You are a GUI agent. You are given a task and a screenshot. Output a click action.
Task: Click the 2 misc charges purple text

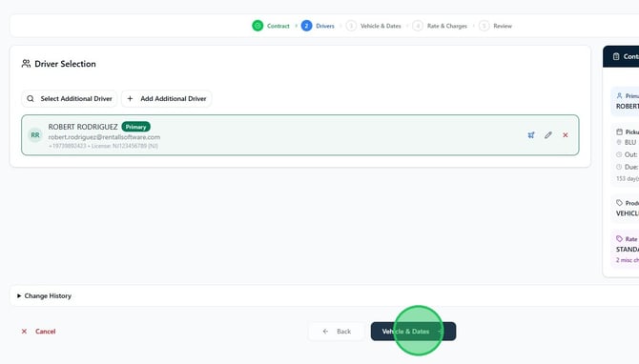coord(628,260)
